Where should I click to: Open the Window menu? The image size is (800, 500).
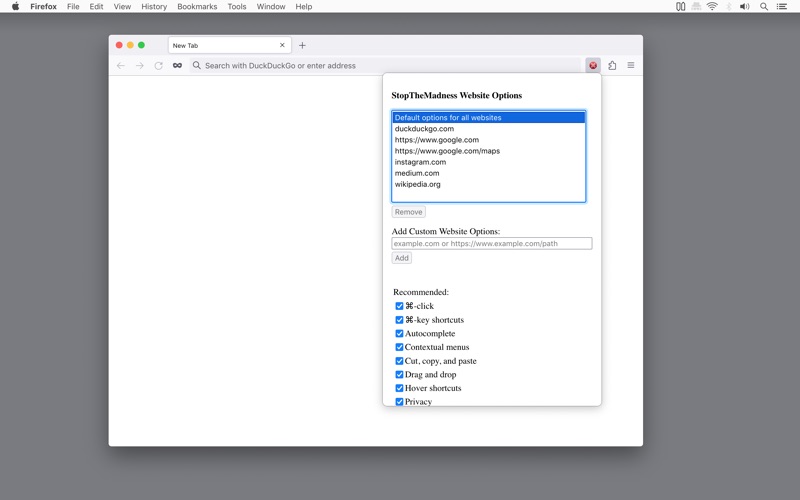point(271,7)
